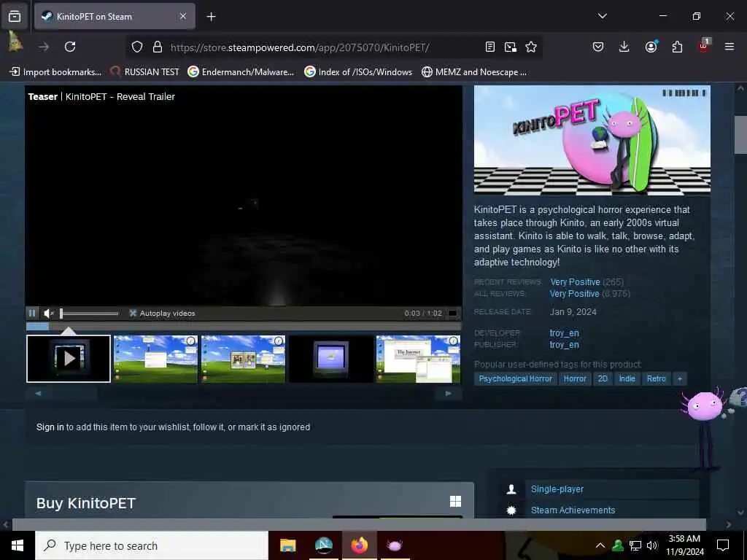Open the Firefox taskbar icon
This screenshot has height=560, width=747.
point(360,545)
